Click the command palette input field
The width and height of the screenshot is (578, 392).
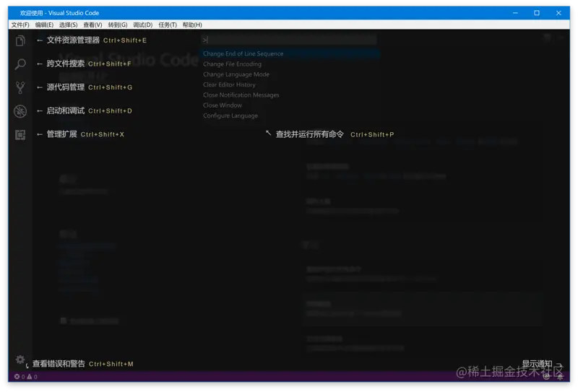click(290, 40)
